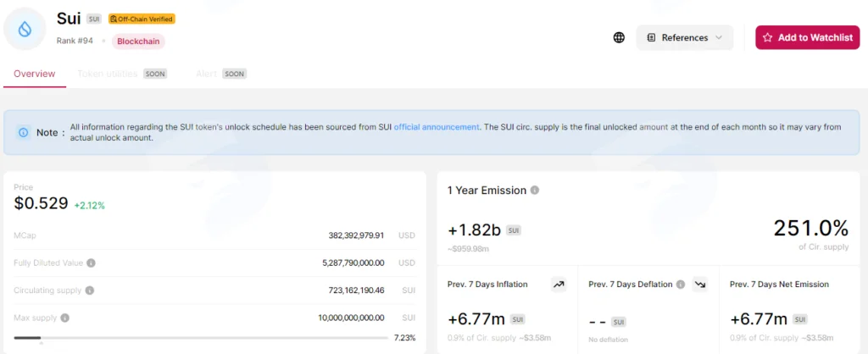The height and width of the screenshot is (354, 868).
Task: Click the $0.529 price value
Action: [41, 203]
